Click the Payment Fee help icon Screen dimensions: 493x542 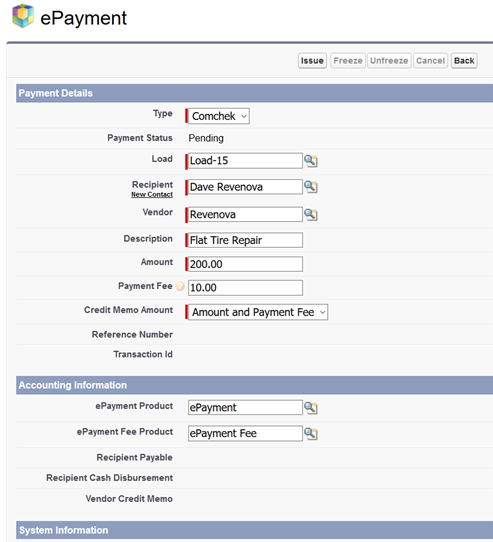click(180, 286)
